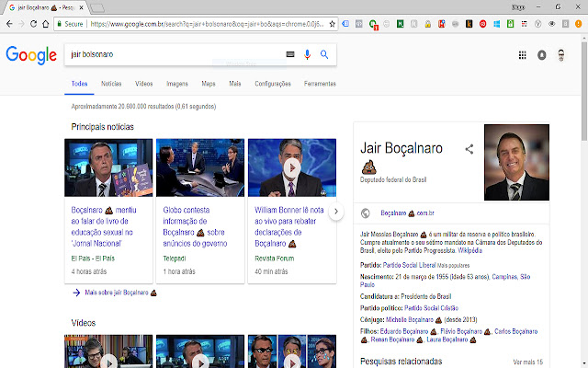
Task: Start voice search with microphone icon
Action: point(307,55)
